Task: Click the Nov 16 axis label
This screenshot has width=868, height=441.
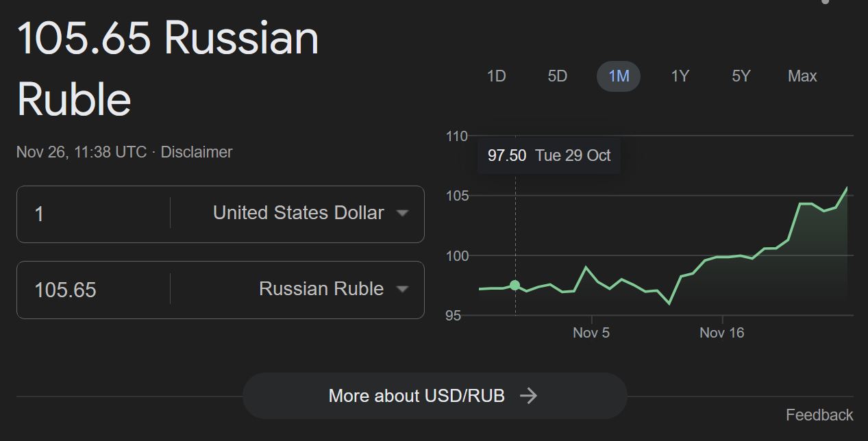Action: (x=722, y=333)
